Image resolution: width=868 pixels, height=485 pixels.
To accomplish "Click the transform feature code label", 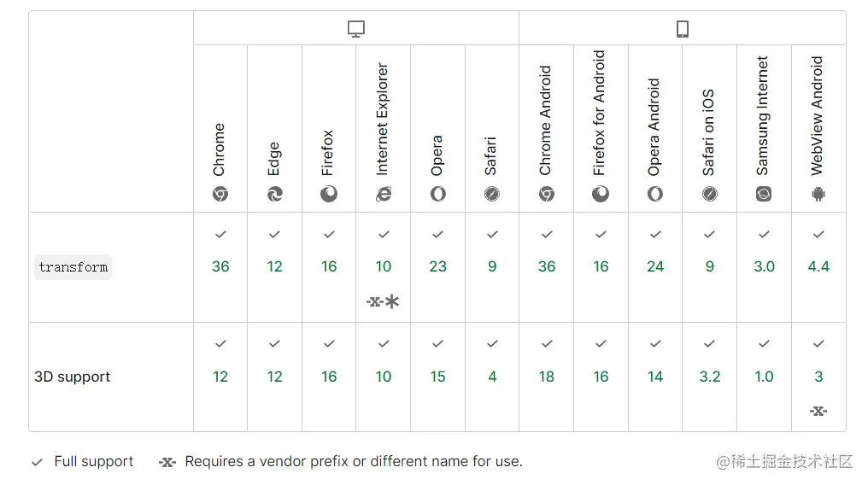I will (73, 267).
